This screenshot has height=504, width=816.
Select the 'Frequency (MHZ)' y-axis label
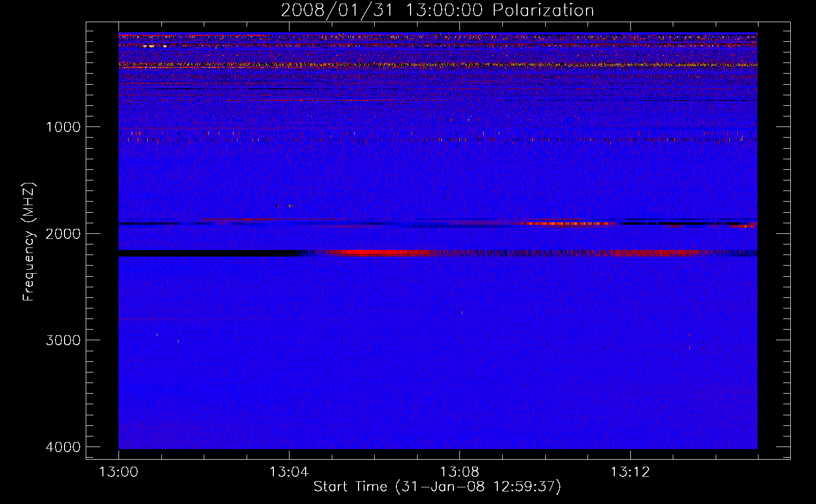tap(29, 242)
